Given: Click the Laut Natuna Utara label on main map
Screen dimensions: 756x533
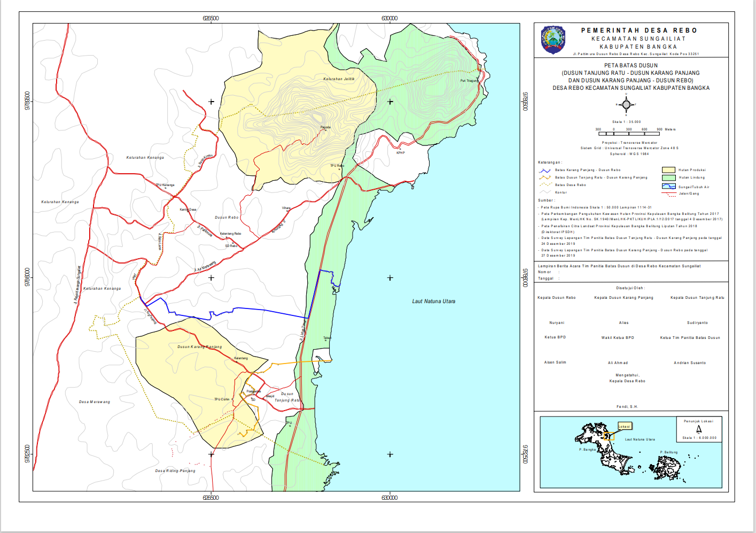Looking at the screenshot, I should point(433,302).
